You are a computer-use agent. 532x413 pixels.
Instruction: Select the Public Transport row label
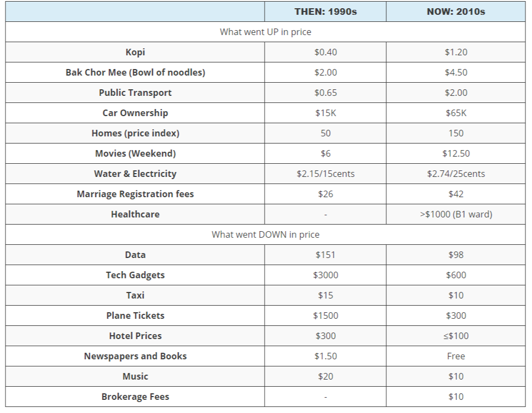pos(135,93)
